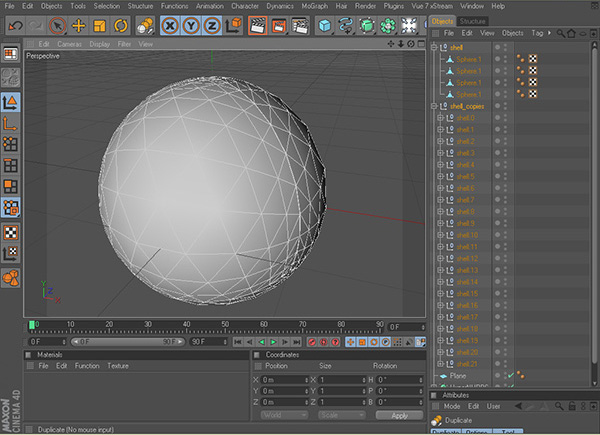
Task: Switch to Use Polygon tool
Action: click(10, 186)
